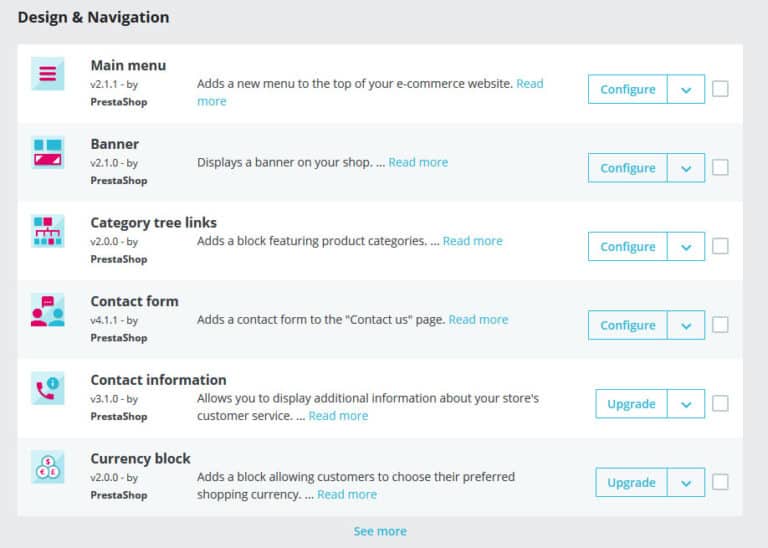The image size is (768, 548).
Task: Tick the Banner module checkbox
Action: click(x=720, y=168)
